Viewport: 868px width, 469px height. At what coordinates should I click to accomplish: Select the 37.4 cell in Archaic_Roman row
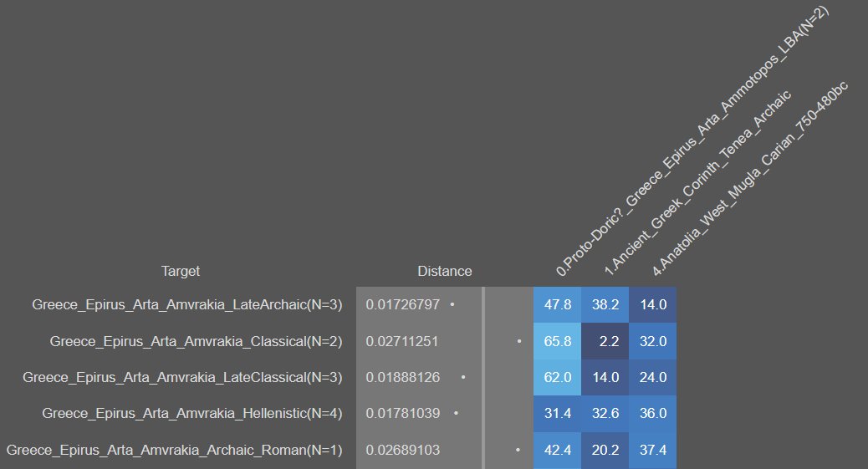[652, 450]
